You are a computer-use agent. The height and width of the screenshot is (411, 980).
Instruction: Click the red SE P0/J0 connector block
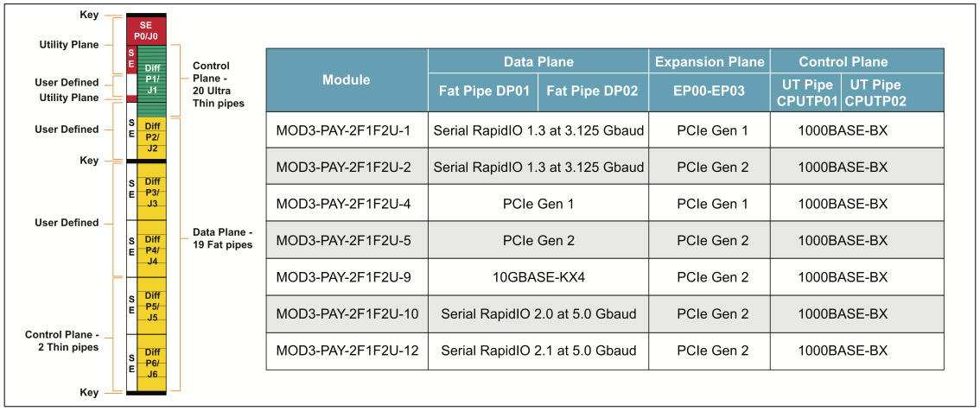pyautogui.click(x=146, y=31)
